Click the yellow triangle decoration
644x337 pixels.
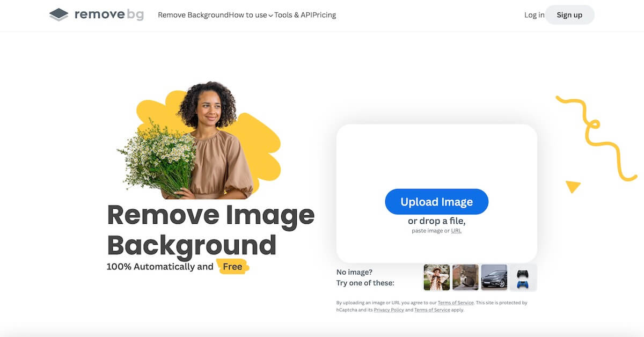point(573,186)
